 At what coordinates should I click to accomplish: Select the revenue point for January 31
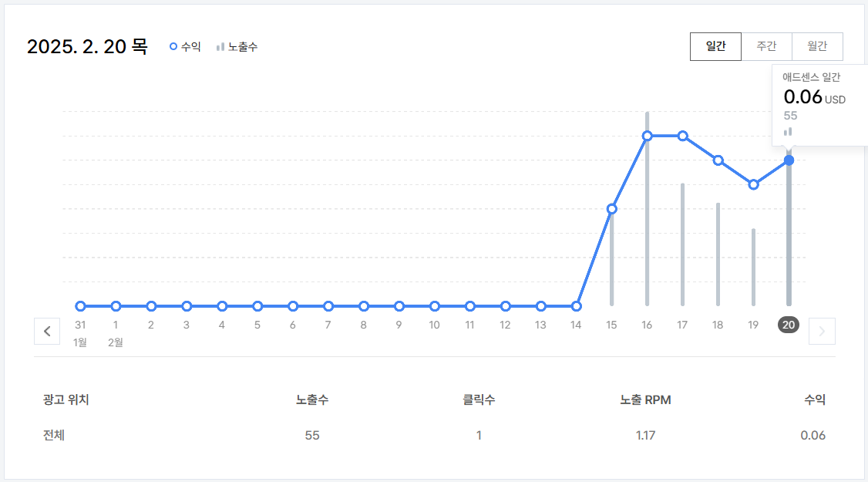pos(80,306)
